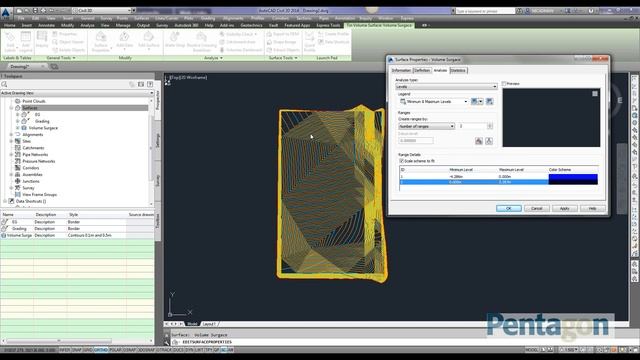Toggle GRID display in status bar
The image size is (640, 360).
[88, 350]
